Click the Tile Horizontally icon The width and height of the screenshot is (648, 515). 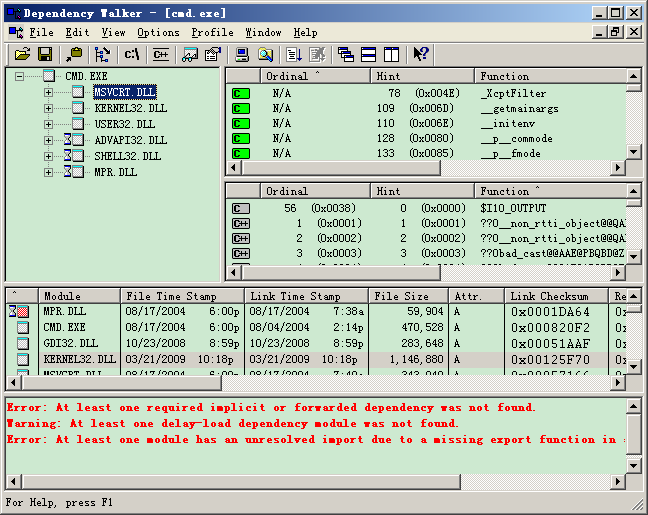[x=369, y=54]
